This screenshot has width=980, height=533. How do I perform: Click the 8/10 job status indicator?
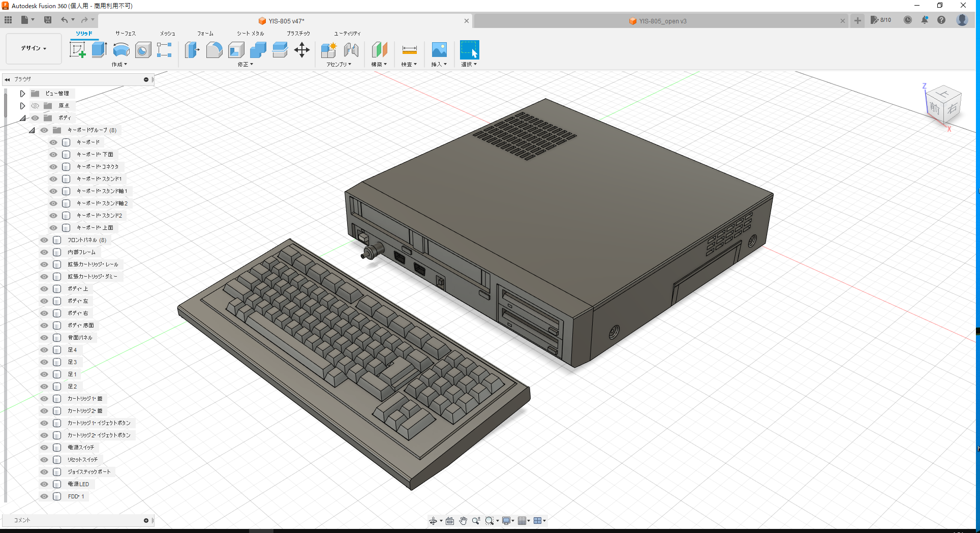click(881, 20)
